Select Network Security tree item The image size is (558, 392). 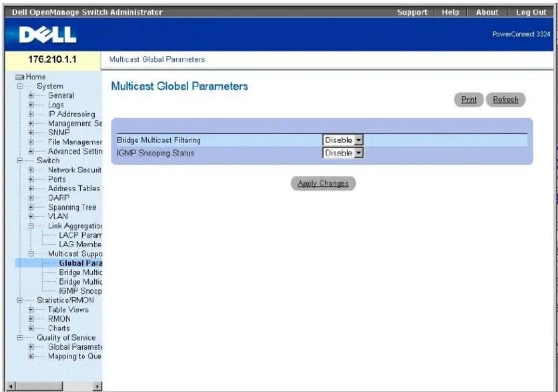click(75, 170)
